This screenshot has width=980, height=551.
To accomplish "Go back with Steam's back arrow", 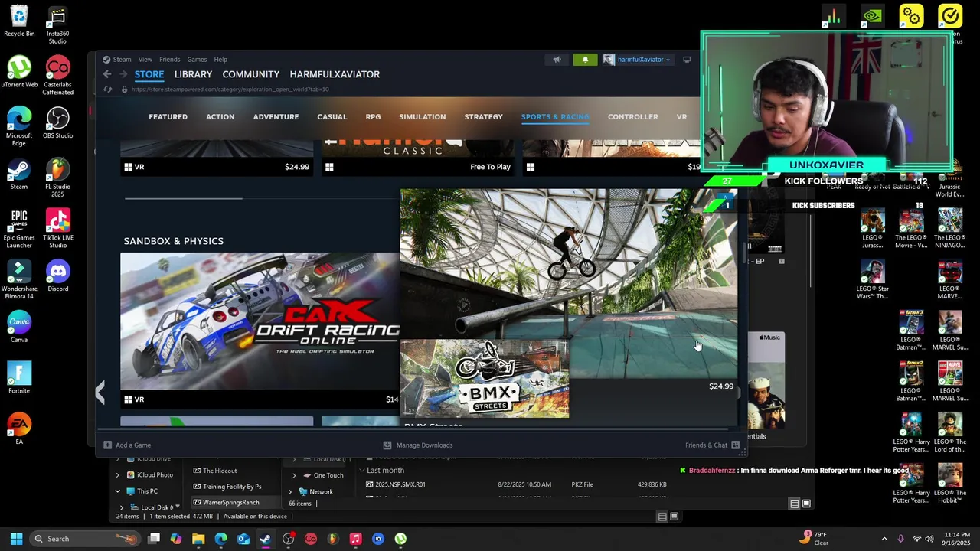I will [x=107, y=74].
